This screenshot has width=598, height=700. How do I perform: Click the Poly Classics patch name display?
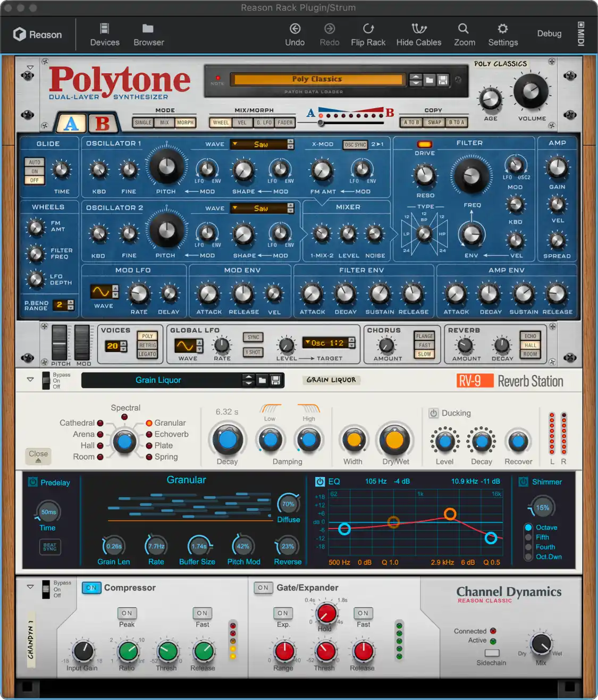(x=317, y=79)
